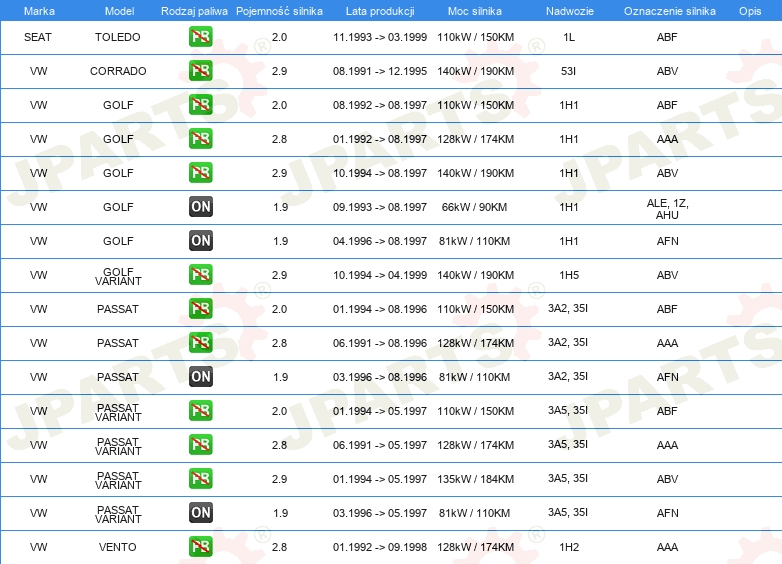Select the body code 1L
This screenshot has width=782, height=564.
point(569,37)
